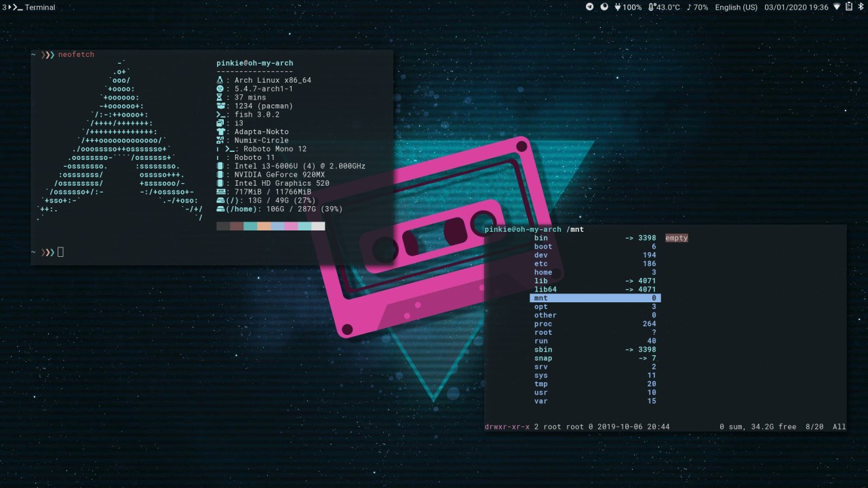Pick the dark gray palette swatch

click(x=223, y=226)
